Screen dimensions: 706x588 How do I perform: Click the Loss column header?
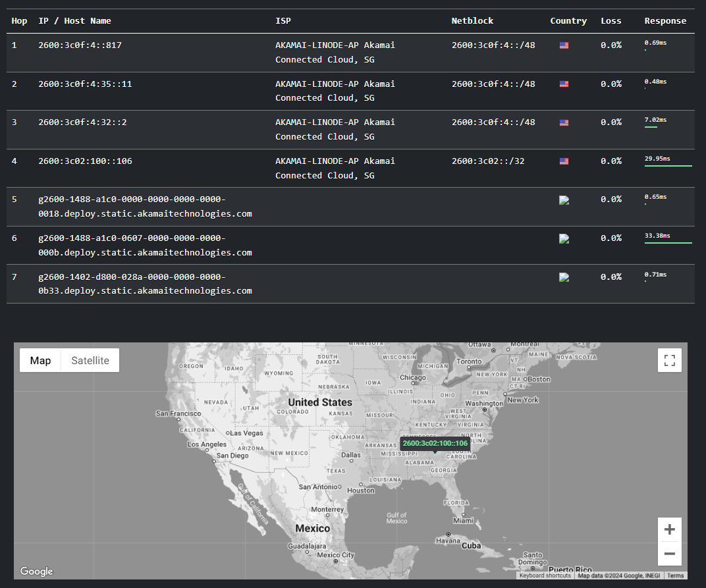coord(611,20)
